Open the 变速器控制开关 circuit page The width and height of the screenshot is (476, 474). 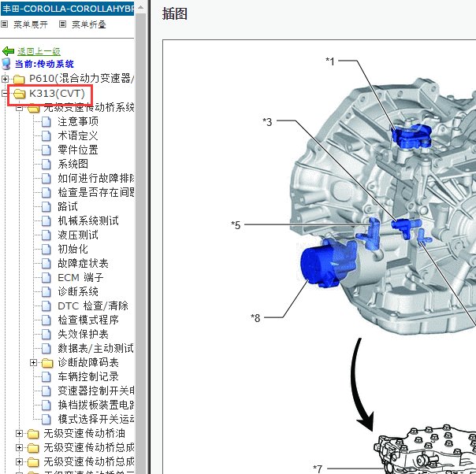pyautogui.click(x=95, y=391)
